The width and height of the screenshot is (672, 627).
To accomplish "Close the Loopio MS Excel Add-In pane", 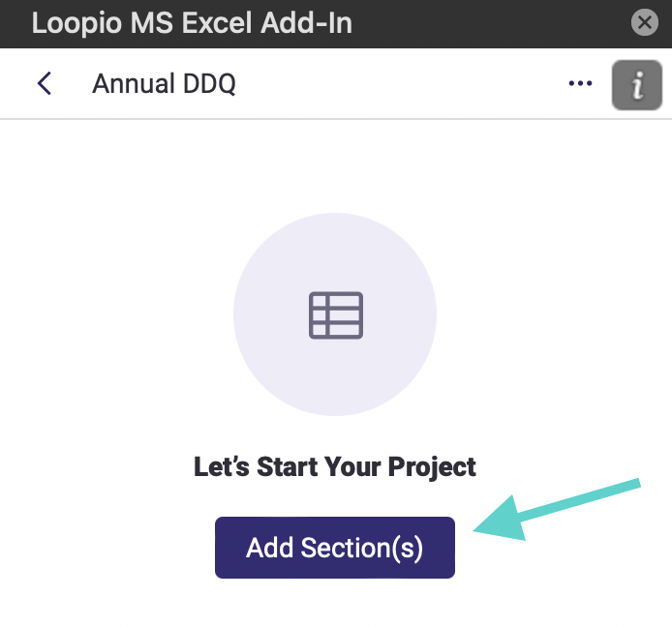I will [645, 22].
